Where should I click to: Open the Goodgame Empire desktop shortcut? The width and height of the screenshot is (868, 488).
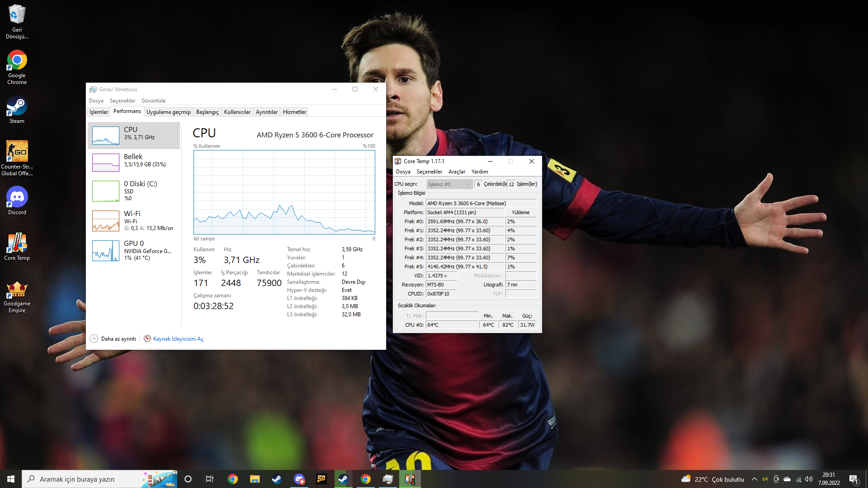coord(17,296)
